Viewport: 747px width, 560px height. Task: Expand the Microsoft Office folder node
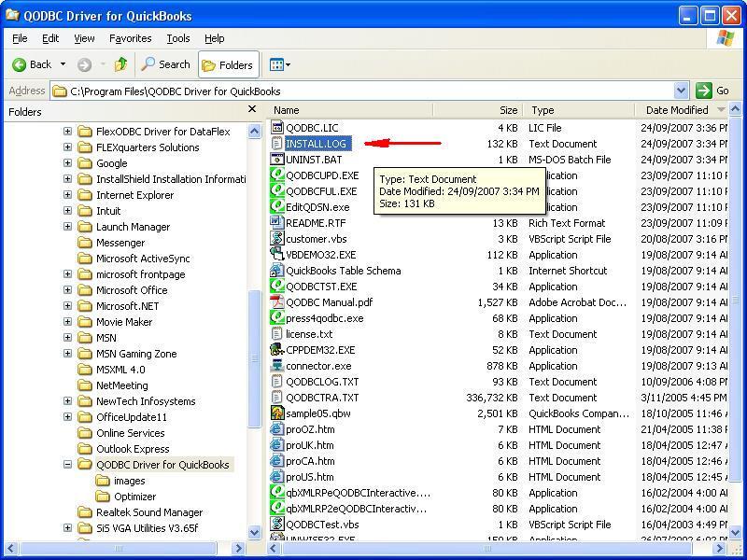pyautogui.click(x=68, y=290)
